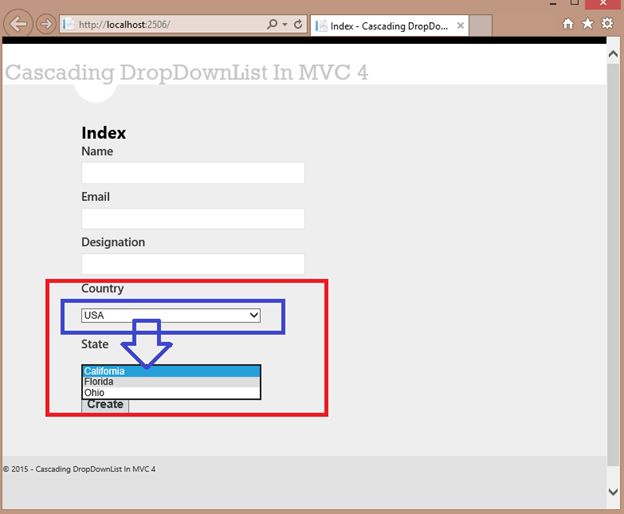Click into the Name text field

tap(193, 173)
